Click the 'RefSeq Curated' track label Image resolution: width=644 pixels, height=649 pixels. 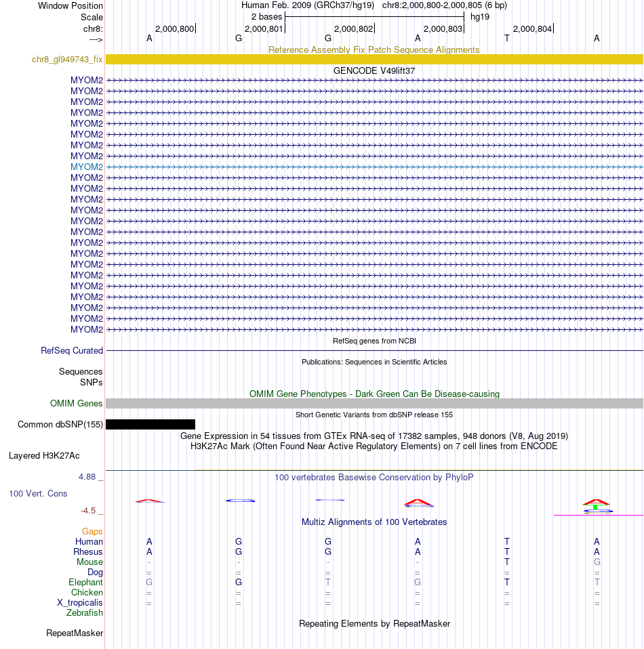[72, 350]
